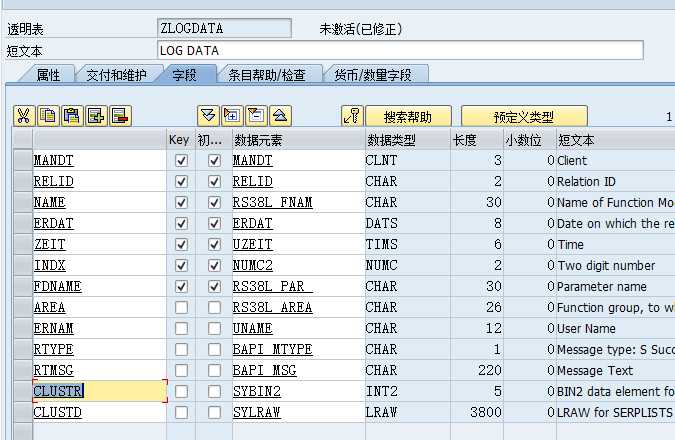Uncheck Key checkbox for FDNAME field
Viewport: 675px width, 440px height.
click(x=181, y=286)
